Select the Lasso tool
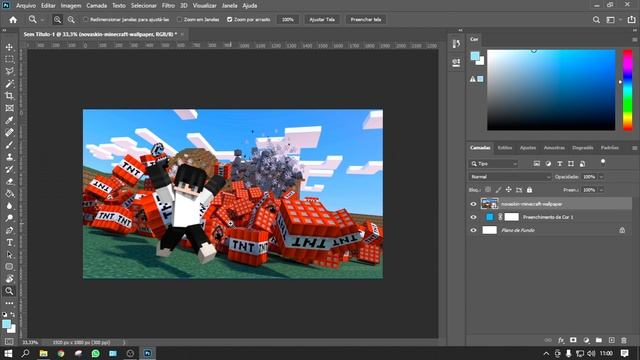 point(9,72)
